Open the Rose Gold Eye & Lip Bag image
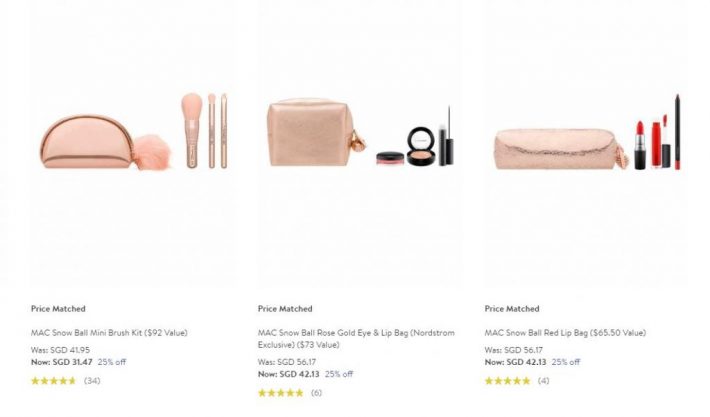This screenshot has width=710, height=417. coord(359,142)
